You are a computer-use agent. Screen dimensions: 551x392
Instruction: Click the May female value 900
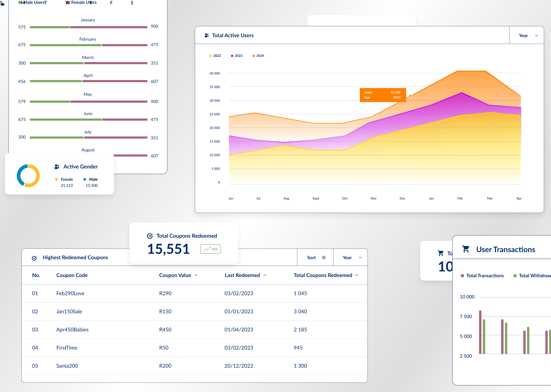tap(154, 102)
